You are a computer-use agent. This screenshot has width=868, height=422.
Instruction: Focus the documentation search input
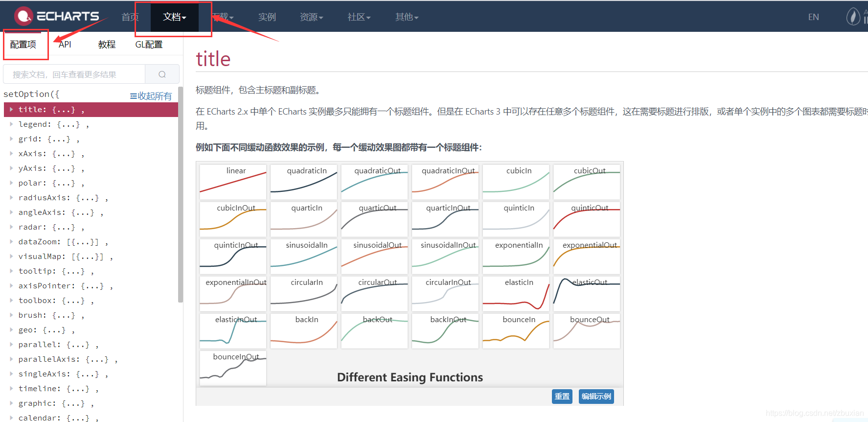pos(74,74)
